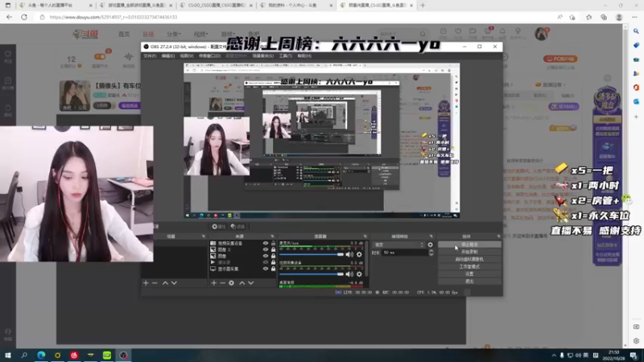
Task: Open 游戏 dropdown in Douyu navigation
Action: coord(228,34)
